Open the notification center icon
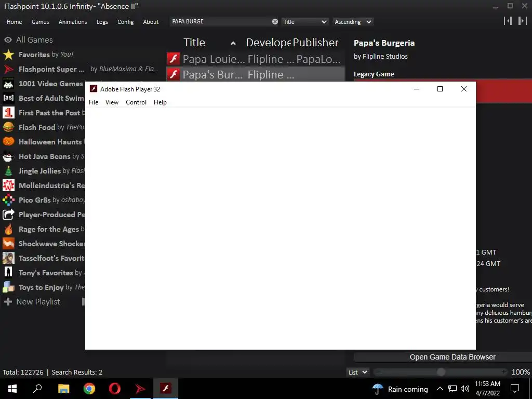The height and width of the screenshot is (399, 532). (x=515, y=389)
